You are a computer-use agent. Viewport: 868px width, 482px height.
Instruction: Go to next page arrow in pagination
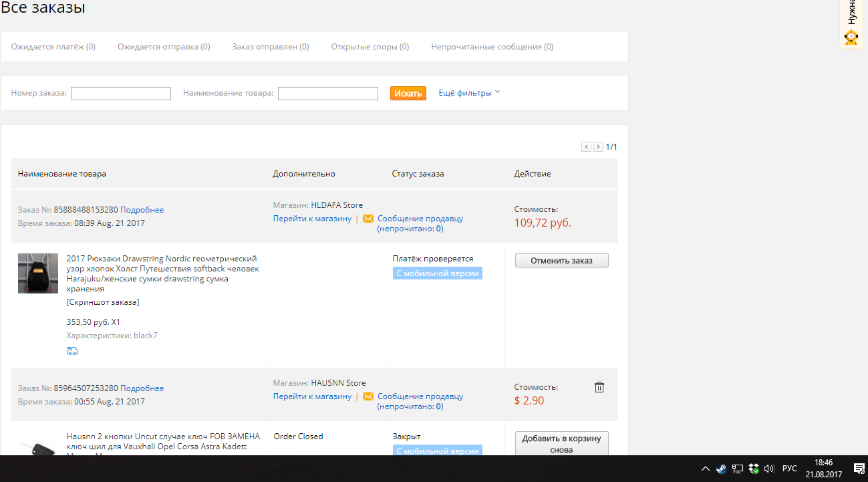pos(599,146)
